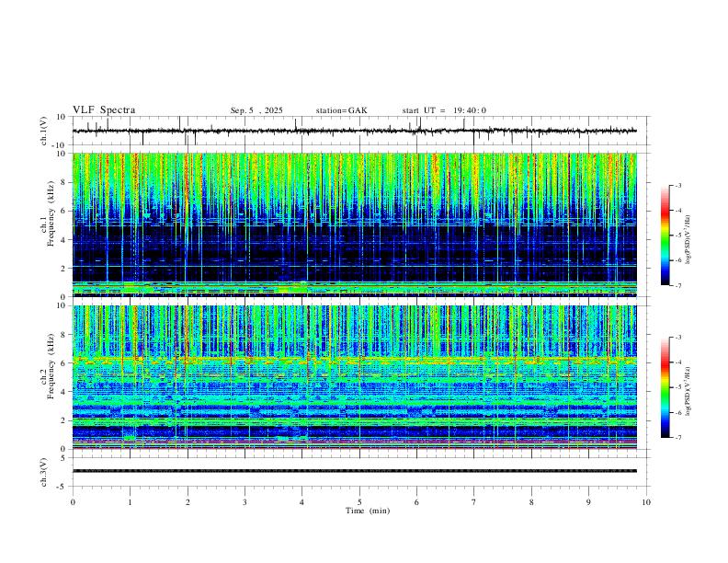Click the ch.2 colorbar "log(PSD)(V²/Hz)" label
Viewport: 728px width, 563px height.
click(x=688, y=392)
